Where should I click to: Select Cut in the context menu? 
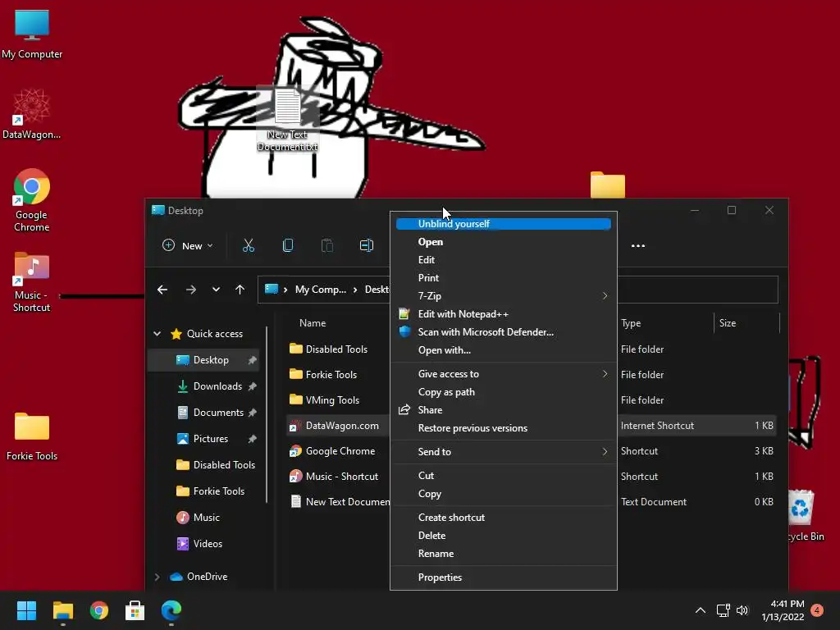(503, 476)
